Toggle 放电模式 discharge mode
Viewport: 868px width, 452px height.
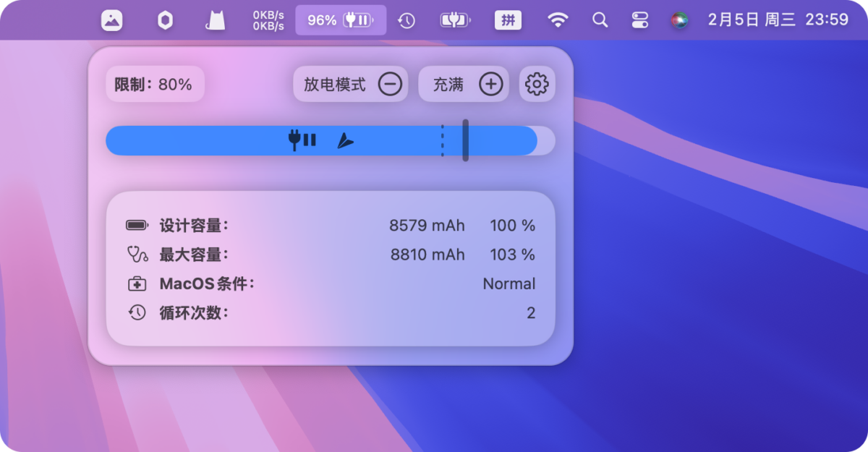[351, 85]
